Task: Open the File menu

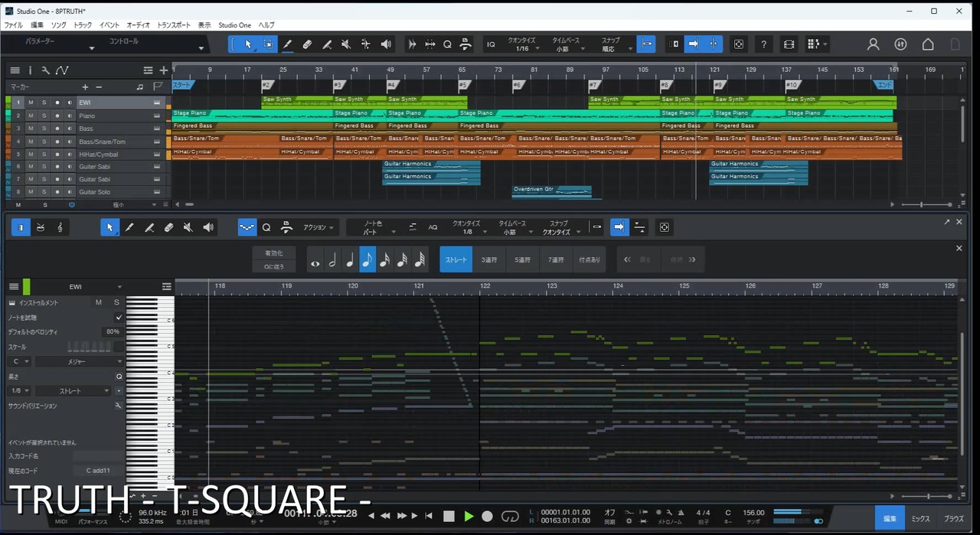Action: tap(14, 25)
